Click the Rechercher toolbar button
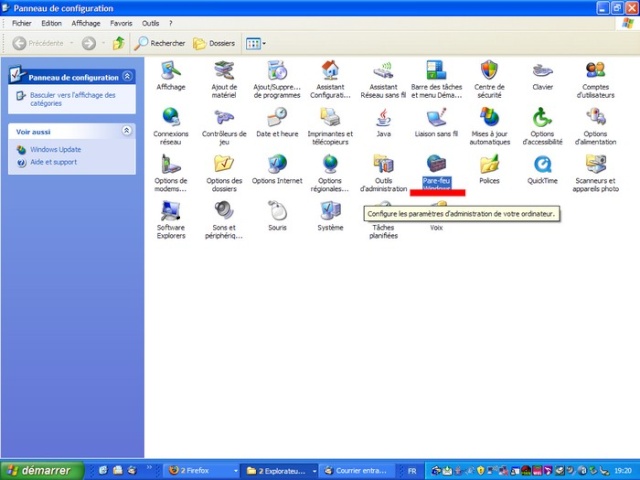Screen dimensions: 640x480 coord(160,43)
